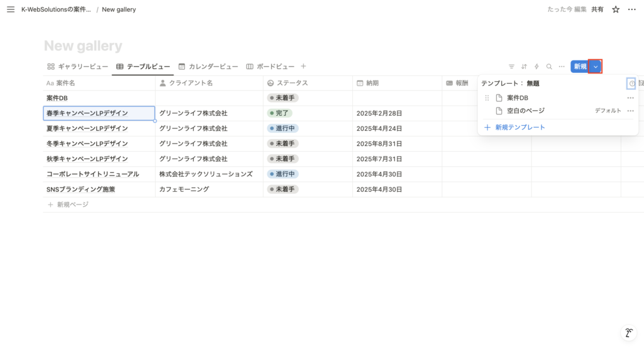
Task: Expand the 新規 button dropdown arrow
Action: point(596,67)
